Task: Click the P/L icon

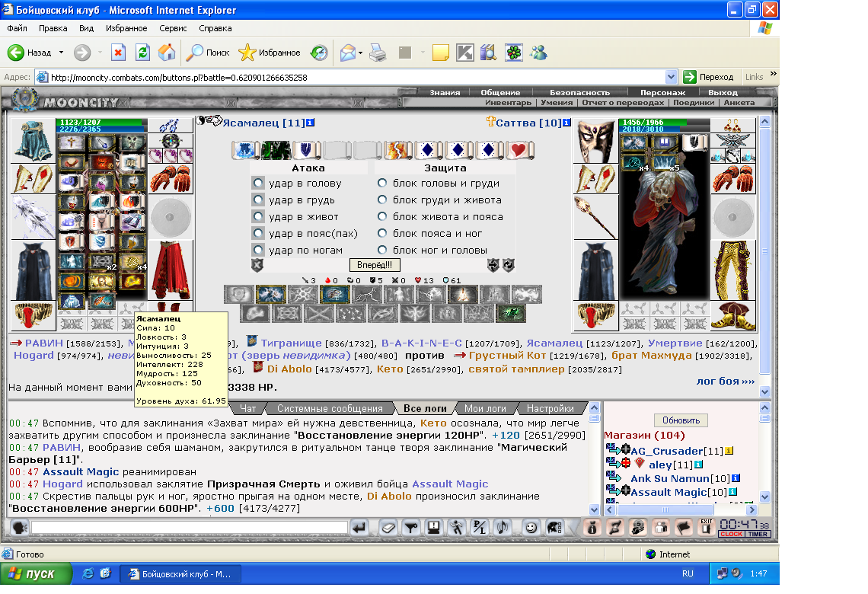Action: (x=479, y=528)
